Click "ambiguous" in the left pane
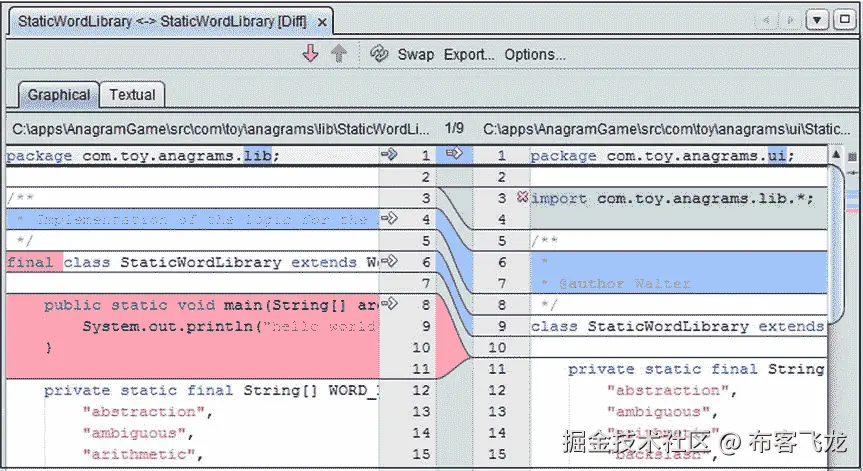The height and width of the screenshot is (471, 863). (134, 433)
